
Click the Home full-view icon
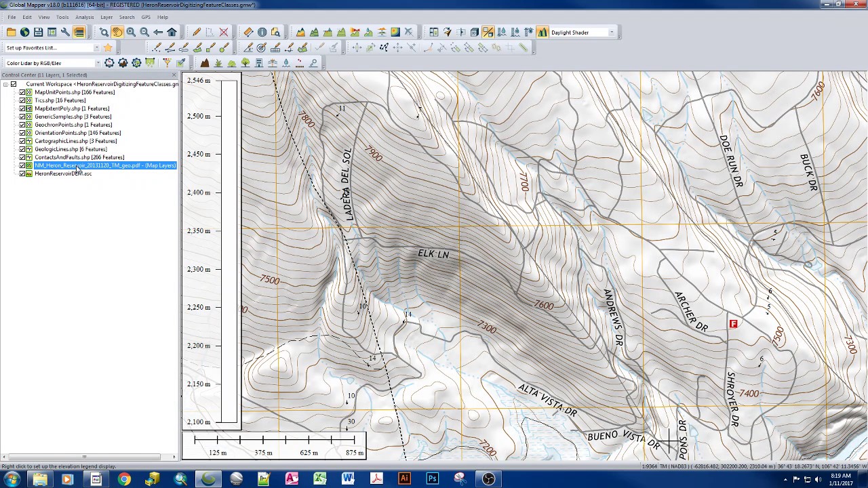pos(172,33)
